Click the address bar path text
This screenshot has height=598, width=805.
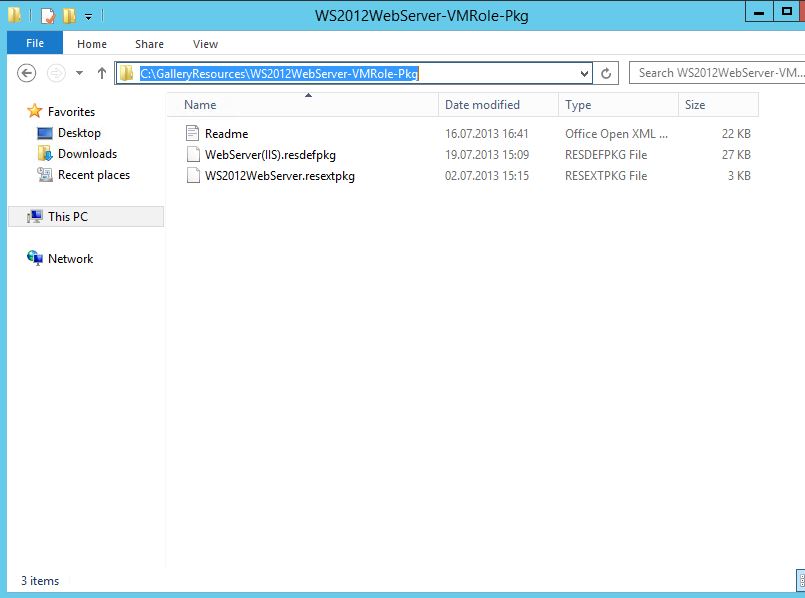279,74
